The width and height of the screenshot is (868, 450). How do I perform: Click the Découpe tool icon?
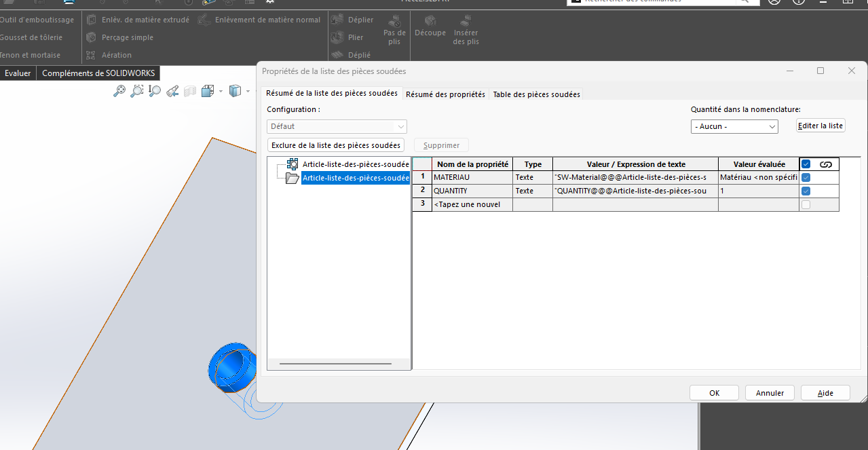(430, 20)
